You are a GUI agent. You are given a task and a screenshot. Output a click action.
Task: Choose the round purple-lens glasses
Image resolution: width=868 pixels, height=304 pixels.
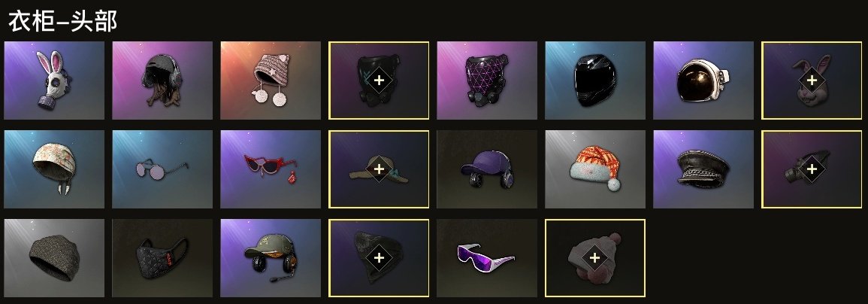click(162, 169)
